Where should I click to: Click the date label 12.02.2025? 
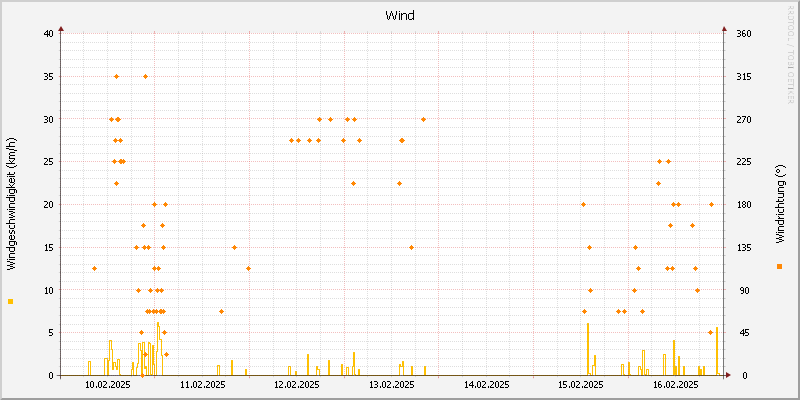coord(296,385)
